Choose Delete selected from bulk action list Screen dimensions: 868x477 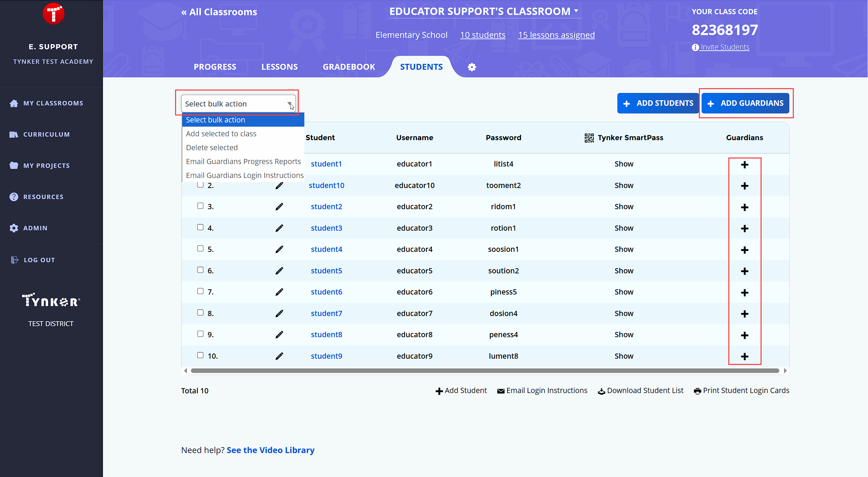pos(211,147)
